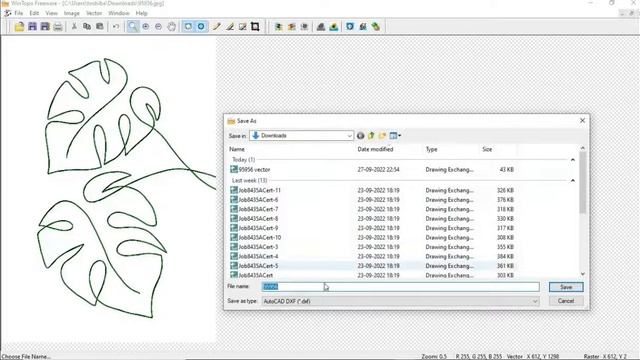Select the Zoom magnifier tool
Image resolution: width=640 pixels, height=360 pixels.
[x=133, y=27]
